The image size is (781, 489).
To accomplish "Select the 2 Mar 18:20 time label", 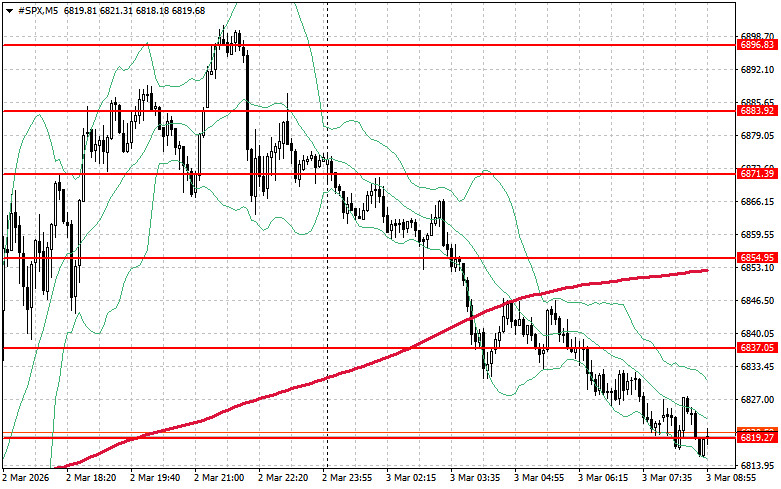I will 94,478.
